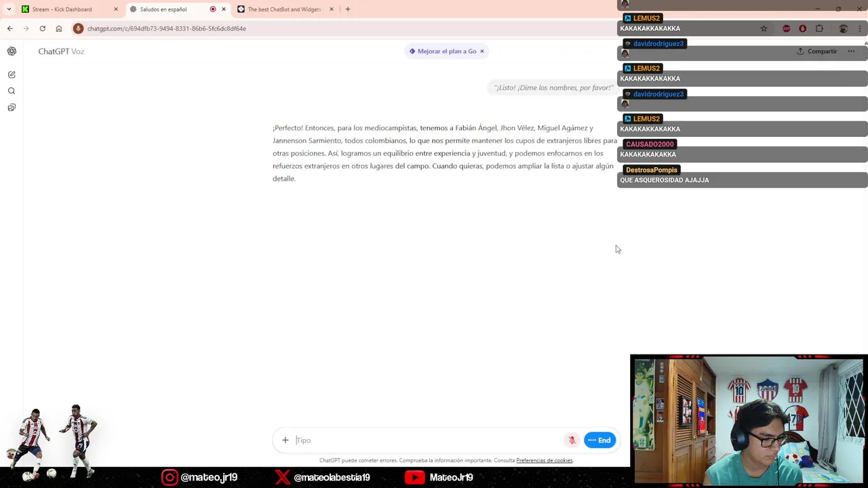868x488 pixels.
Task: Open the conversation options three-dot menu
Action: coord(851,52)
